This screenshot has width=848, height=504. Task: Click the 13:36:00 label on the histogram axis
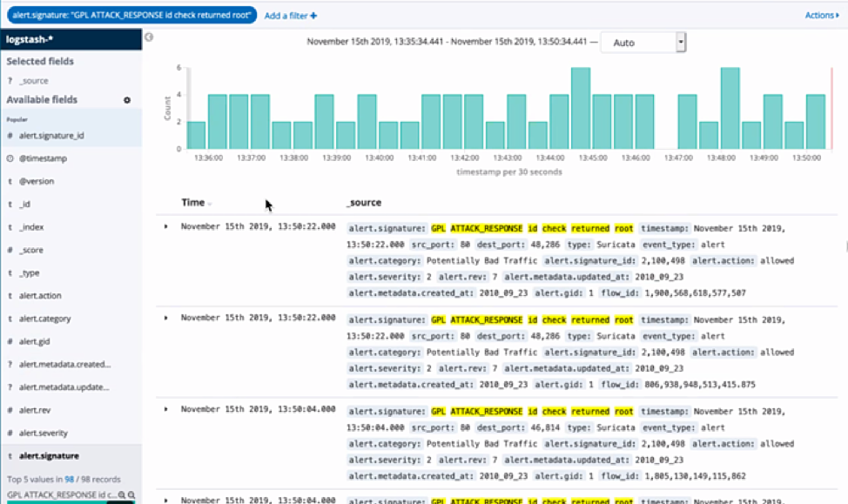click(x=208, y=158)
